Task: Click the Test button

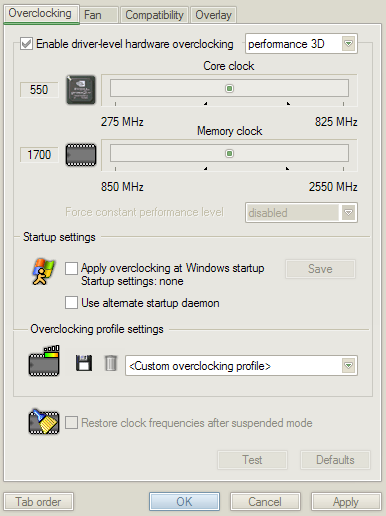Action: point(252,460)
